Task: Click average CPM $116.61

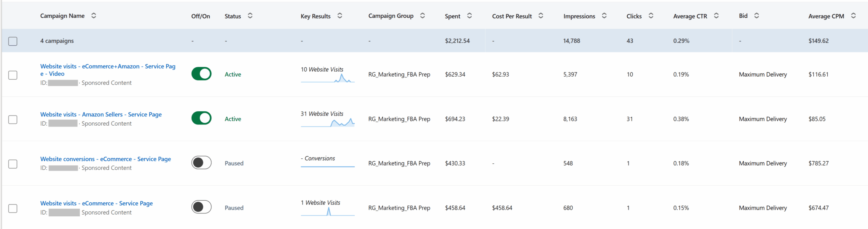Action: pyautogui.click(x=818, y=74)
